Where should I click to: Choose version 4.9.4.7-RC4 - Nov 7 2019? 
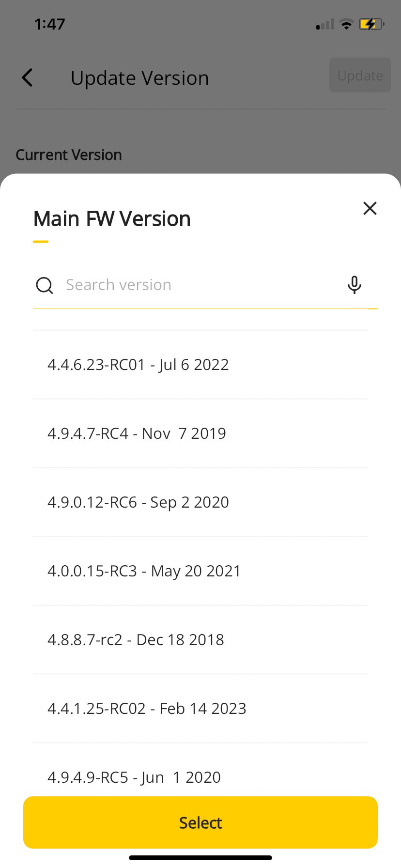click(200, 434)
